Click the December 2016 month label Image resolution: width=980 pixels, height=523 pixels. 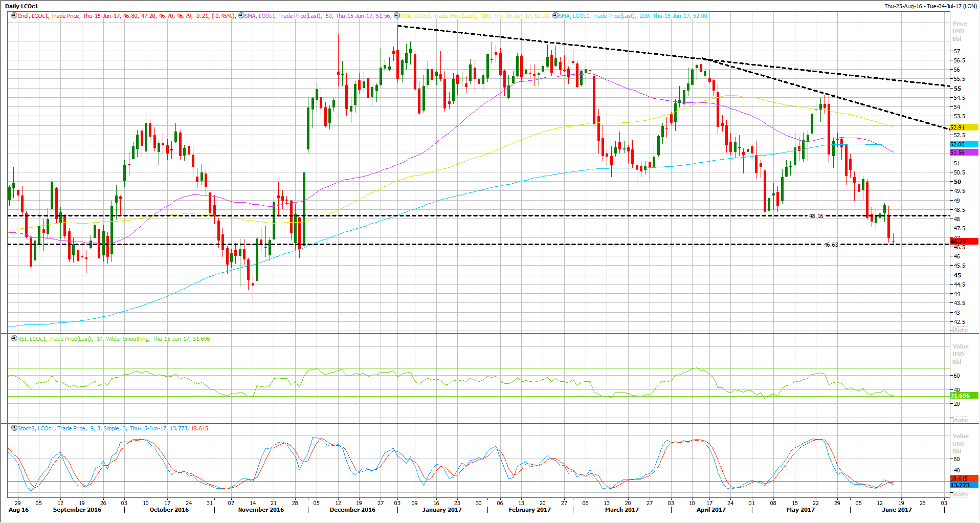click(352, 510)
